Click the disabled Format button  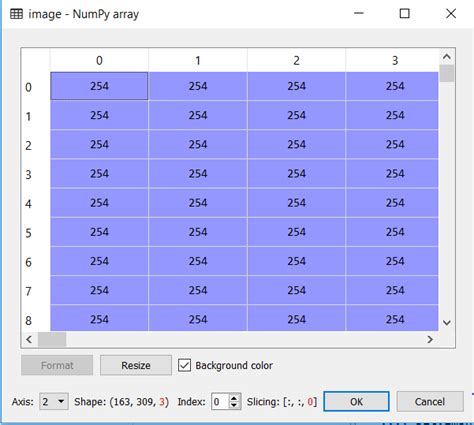coord(57,365)
